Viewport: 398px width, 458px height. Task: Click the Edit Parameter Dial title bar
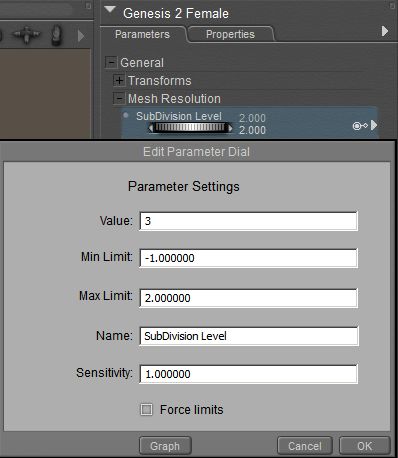pyautogui.click(x=197, y=152)
